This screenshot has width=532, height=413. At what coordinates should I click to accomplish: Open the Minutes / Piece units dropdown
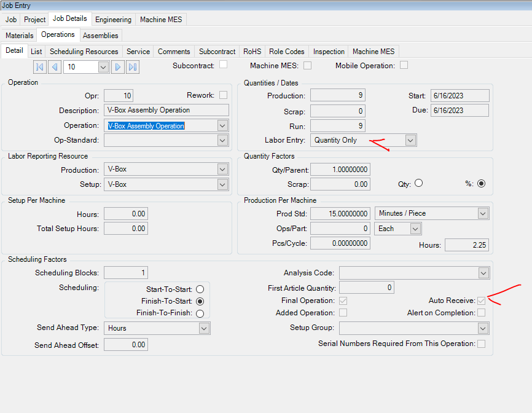point(483,213)
